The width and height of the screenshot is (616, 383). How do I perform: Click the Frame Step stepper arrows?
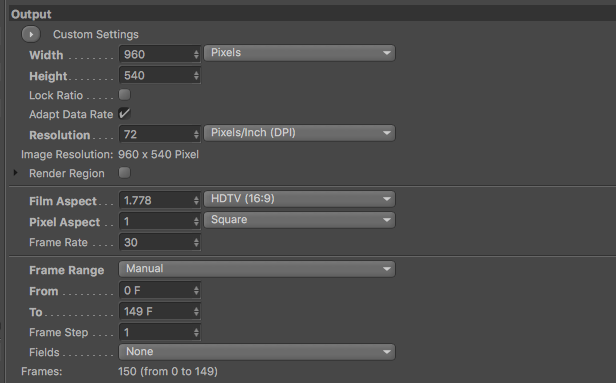tap(196, 333)
